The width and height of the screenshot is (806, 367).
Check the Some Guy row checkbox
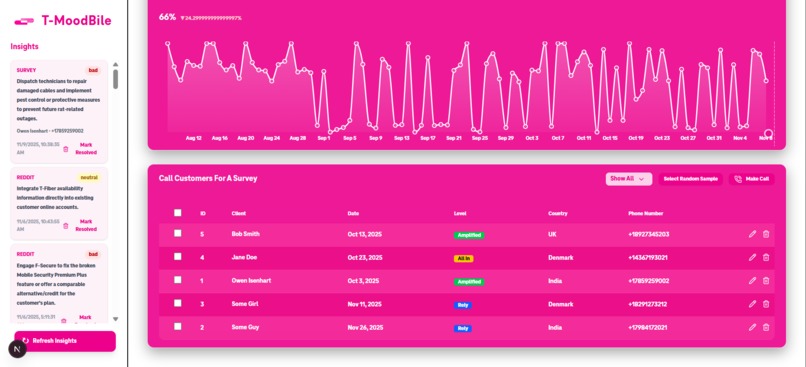point(177,326)
